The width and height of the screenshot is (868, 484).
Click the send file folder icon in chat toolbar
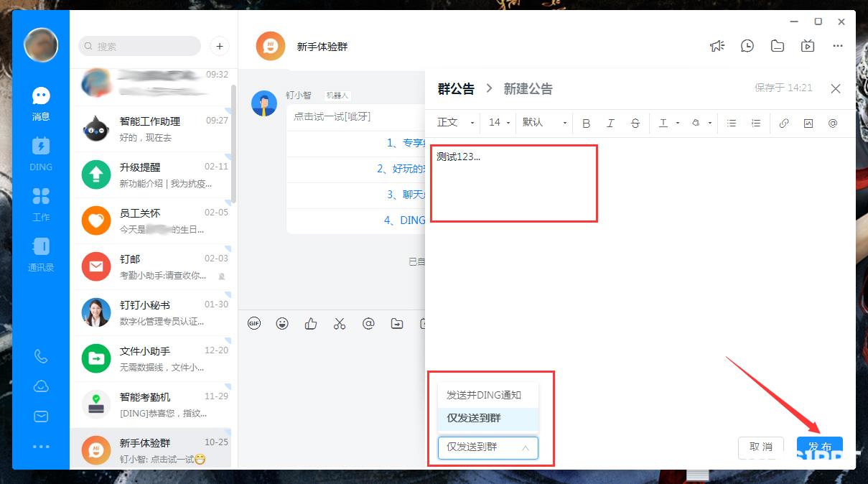pos(397,323)
